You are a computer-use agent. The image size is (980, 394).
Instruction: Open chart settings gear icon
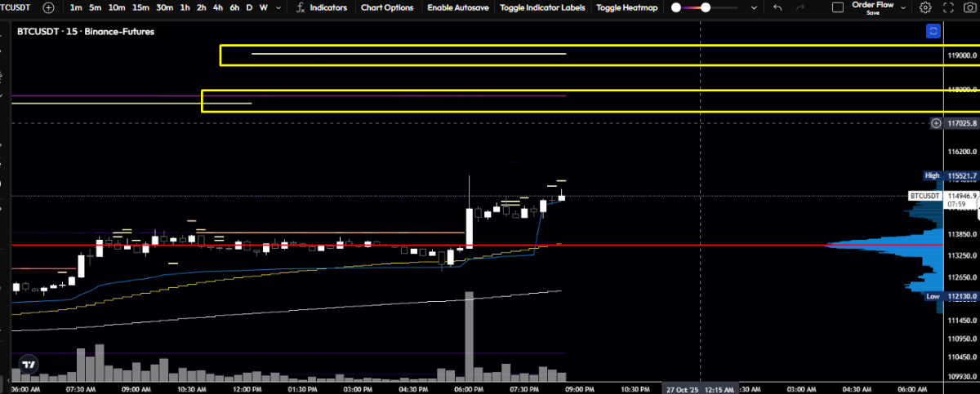coord(925,7)
